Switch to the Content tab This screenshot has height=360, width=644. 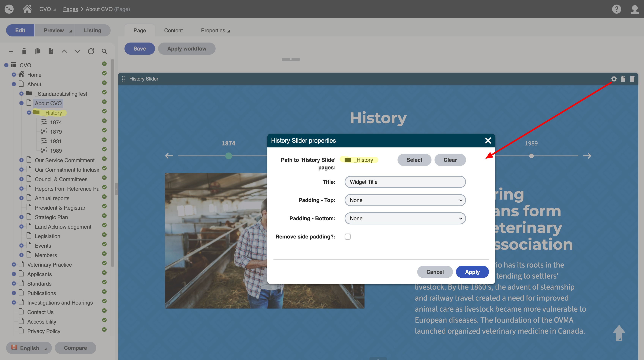[173, 31]
